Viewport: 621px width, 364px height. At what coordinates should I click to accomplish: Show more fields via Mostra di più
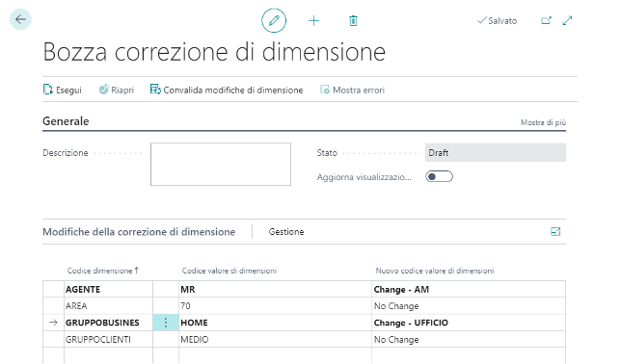point(543,122)
